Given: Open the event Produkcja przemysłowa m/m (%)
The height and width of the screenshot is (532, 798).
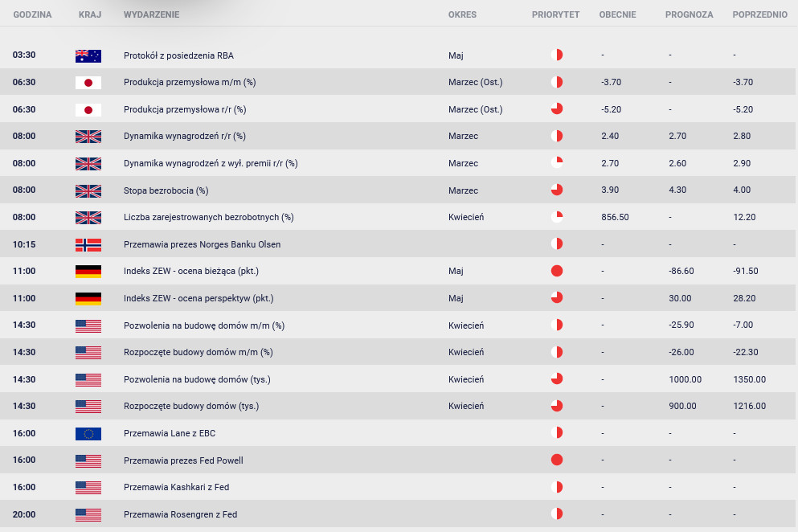Looking at the screenshot, I should tap(190, 83).
